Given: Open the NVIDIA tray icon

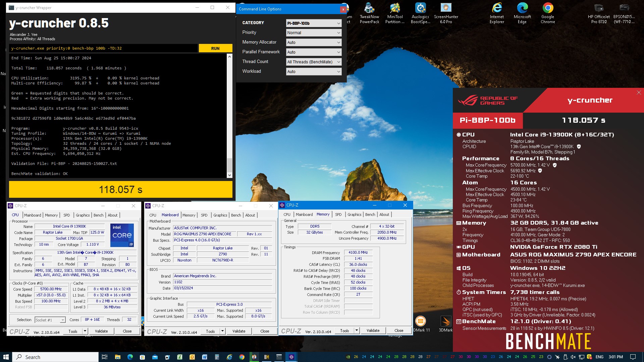Looking at the screenshot, I should pyautogui.click(x=348, y=357).
